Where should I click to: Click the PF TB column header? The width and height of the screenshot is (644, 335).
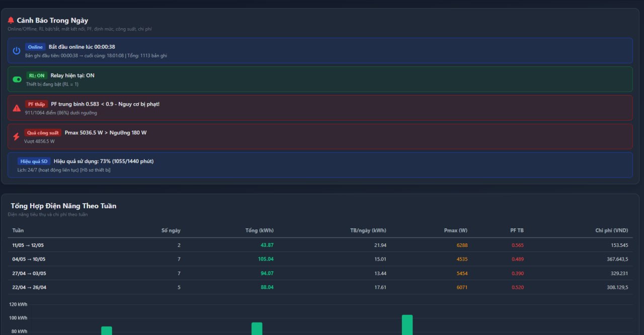[x=517, y=230]
